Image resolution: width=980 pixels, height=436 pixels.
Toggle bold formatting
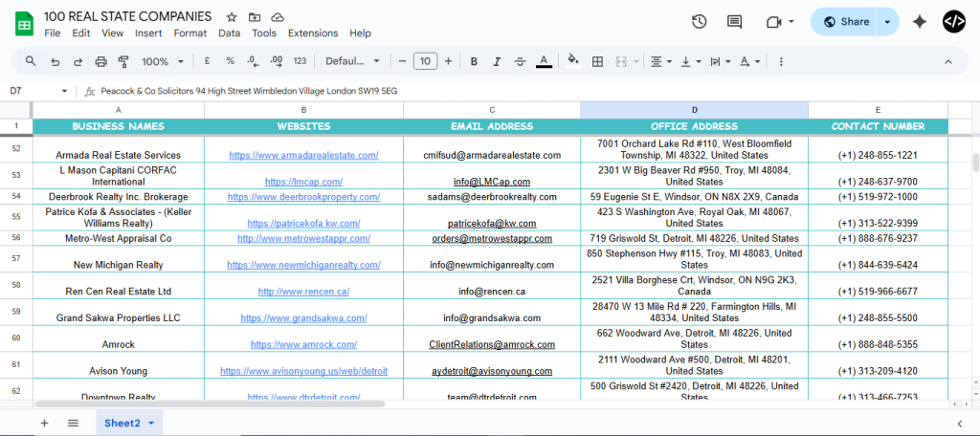tap(474, 61)
